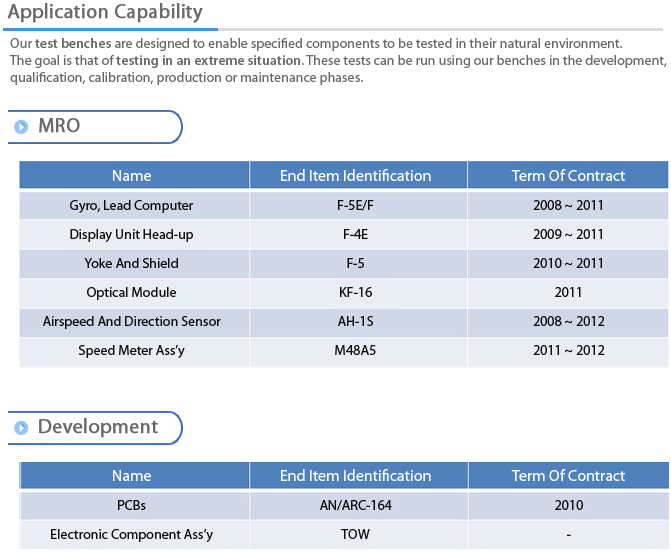671x552 pixels.
Task: Select the Speed Meter Ass'y cell
Action: point(134,351)
